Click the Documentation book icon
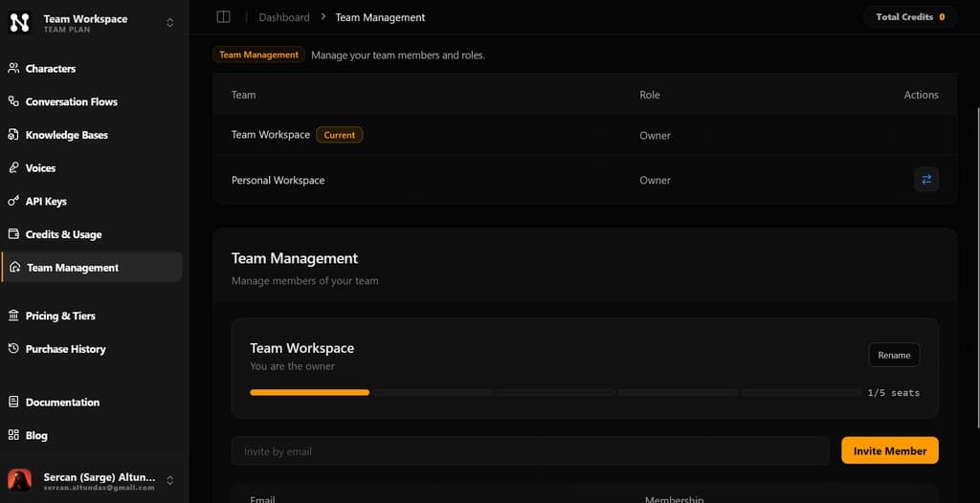 [13, 402]
